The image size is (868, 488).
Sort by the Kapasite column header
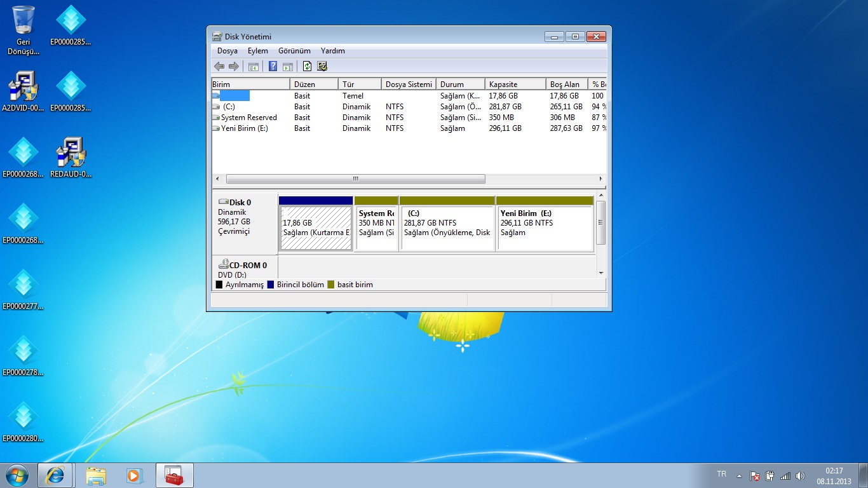pyautogui.click(x=515, y=84)
